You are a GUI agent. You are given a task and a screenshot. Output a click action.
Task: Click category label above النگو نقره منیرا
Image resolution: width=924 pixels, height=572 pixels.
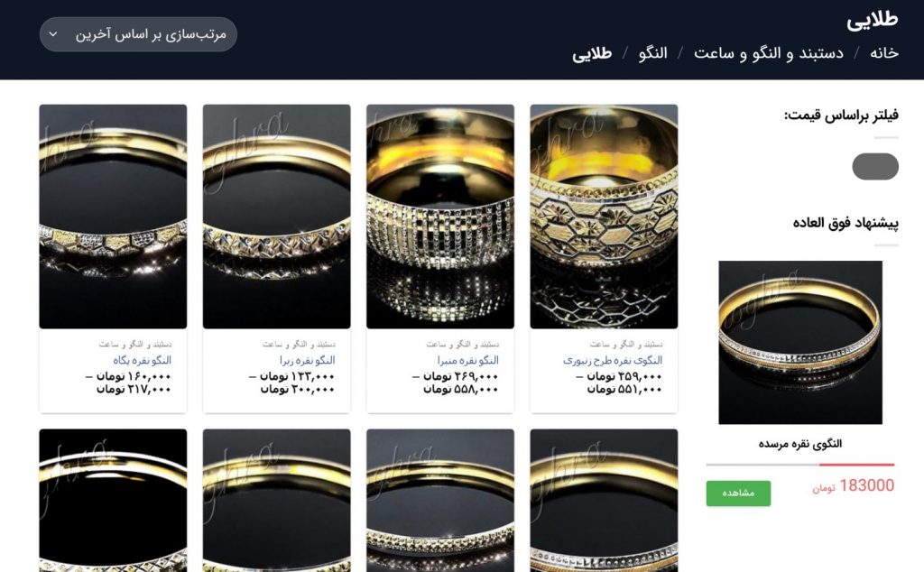click(x=463, y=344)
